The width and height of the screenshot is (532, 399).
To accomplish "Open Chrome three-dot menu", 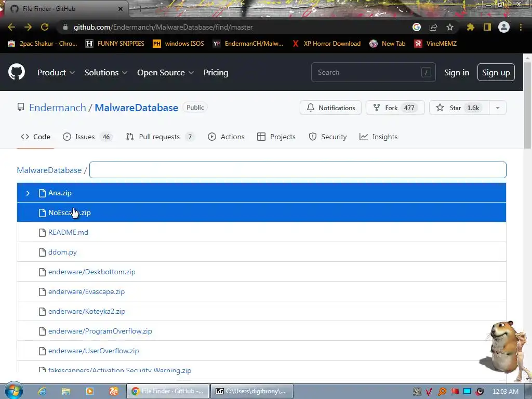I will 521,27.
